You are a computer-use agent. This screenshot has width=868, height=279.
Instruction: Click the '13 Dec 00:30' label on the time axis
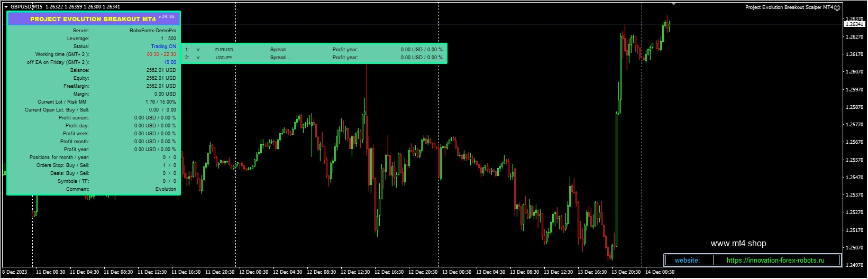[456, 272]
